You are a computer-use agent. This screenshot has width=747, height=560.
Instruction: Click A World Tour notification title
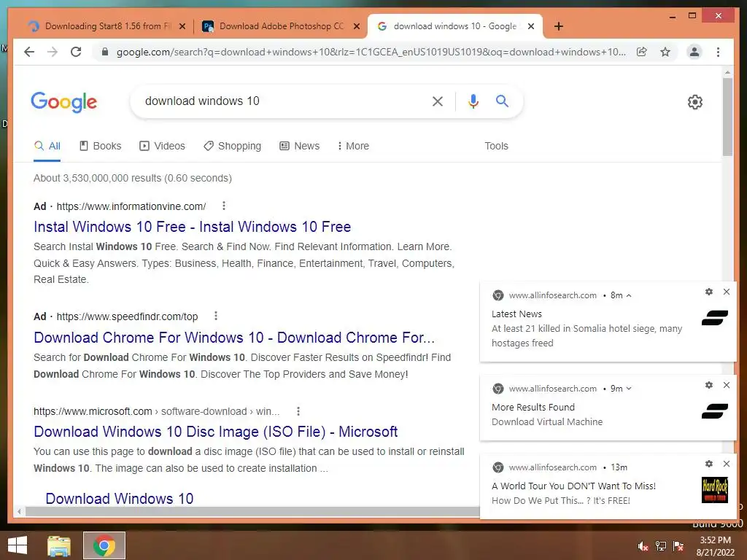coord(573,486)
